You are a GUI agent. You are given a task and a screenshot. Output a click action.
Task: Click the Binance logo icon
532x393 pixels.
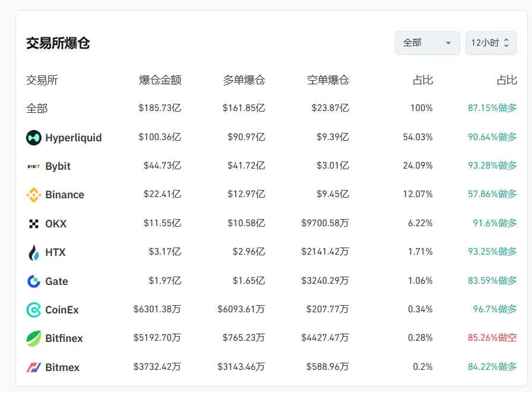34,195
